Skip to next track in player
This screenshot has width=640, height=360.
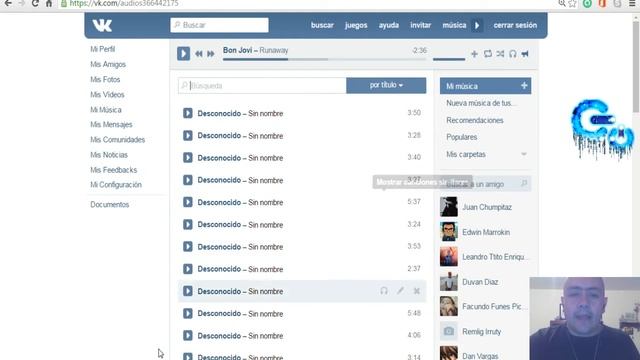(211, 54)
